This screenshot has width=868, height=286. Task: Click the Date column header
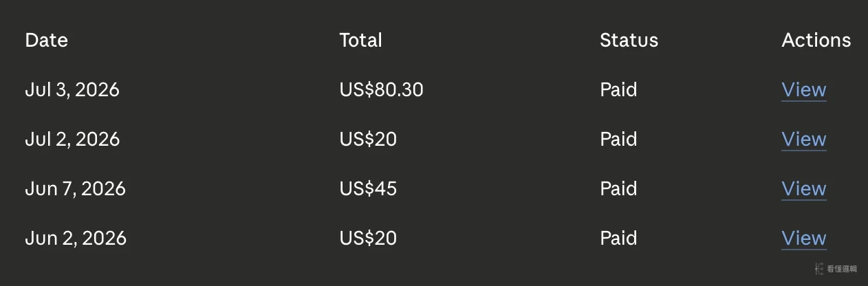coord(46,41)
